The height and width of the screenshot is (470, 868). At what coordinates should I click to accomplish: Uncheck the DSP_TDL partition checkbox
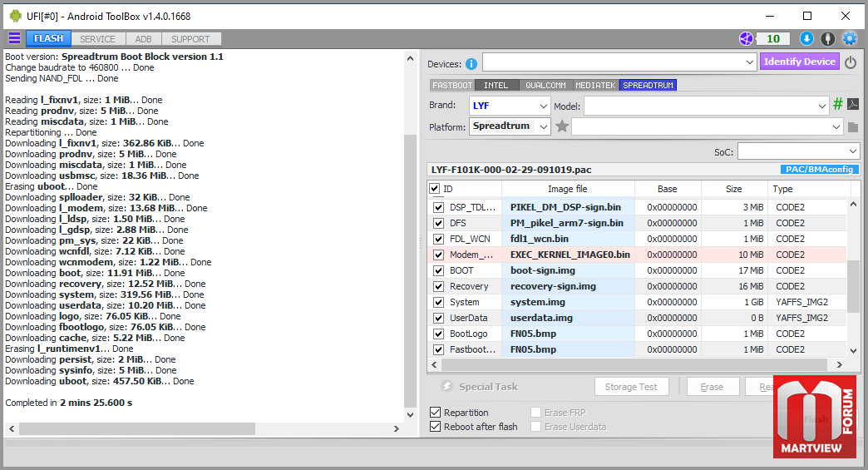click(x=438, y=207)
